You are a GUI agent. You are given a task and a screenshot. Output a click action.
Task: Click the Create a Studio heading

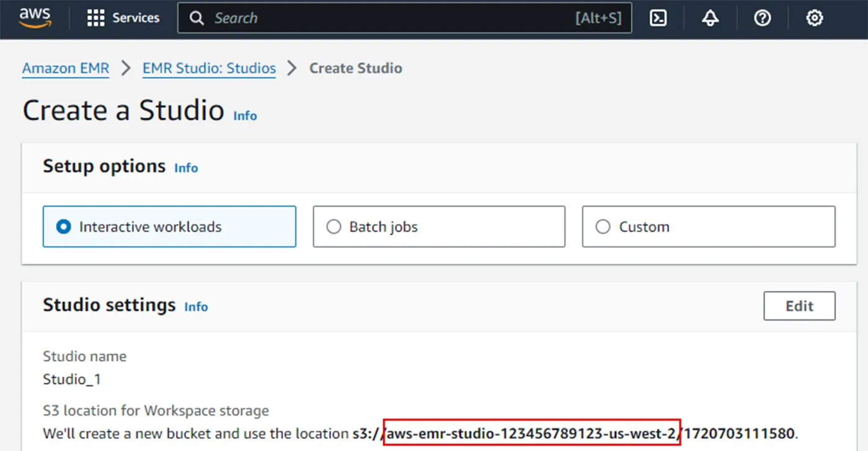tap(123, 110)
